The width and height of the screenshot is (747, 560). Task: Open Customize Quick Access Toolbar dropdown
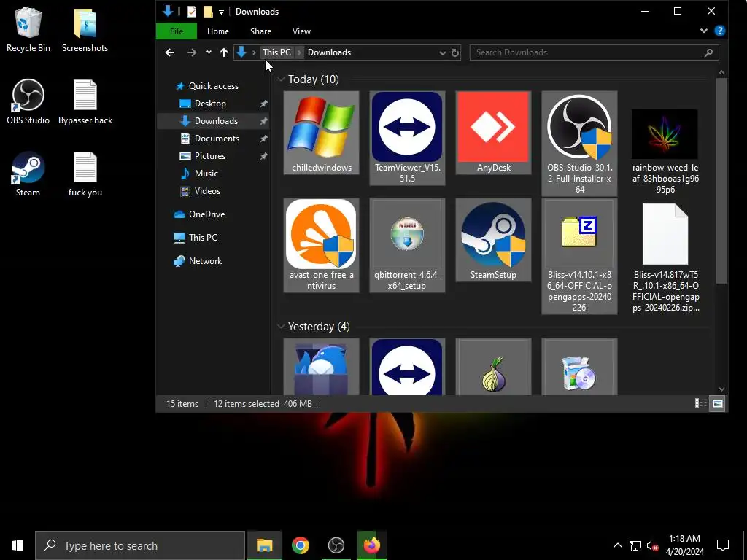coord(221,12)
